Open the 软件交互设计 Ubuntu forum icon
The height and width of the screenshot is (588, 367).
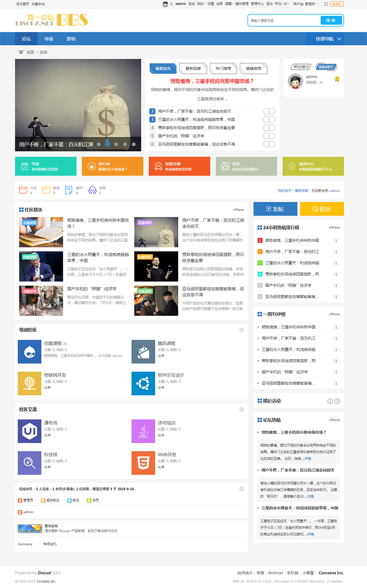pyautogui.click(x=143, y=383)
